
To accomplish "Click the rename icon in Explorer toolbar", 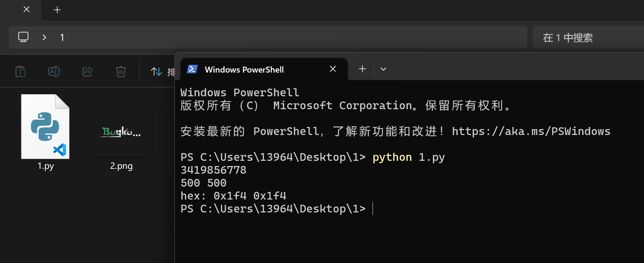I will click(x=54, y=72).
